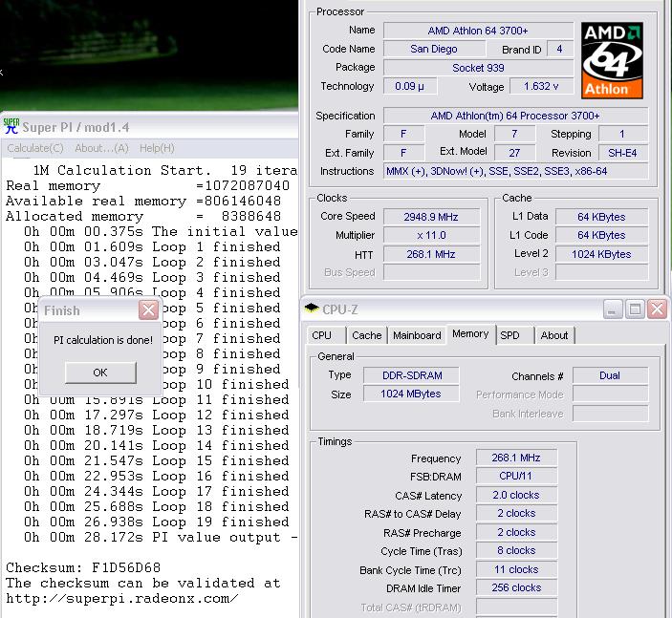Viewport: 672px width, 618px height.
Task: Click the memory Size value 1024 MBytes
Action: point(411,394)
